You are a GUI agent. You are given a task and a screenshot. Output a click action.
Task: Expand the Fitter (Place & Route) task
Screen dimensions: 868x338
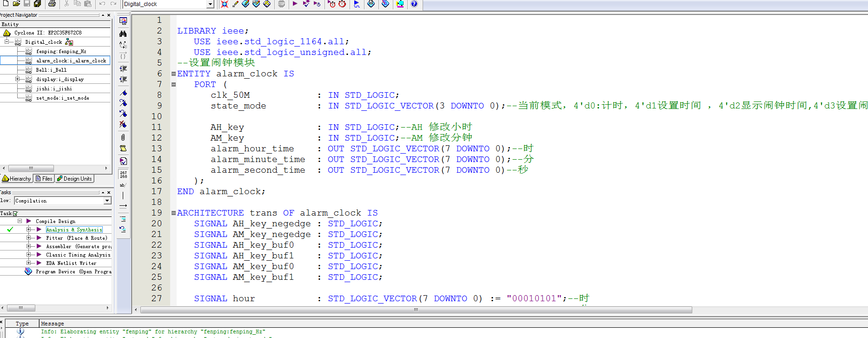tap(29, 238)
